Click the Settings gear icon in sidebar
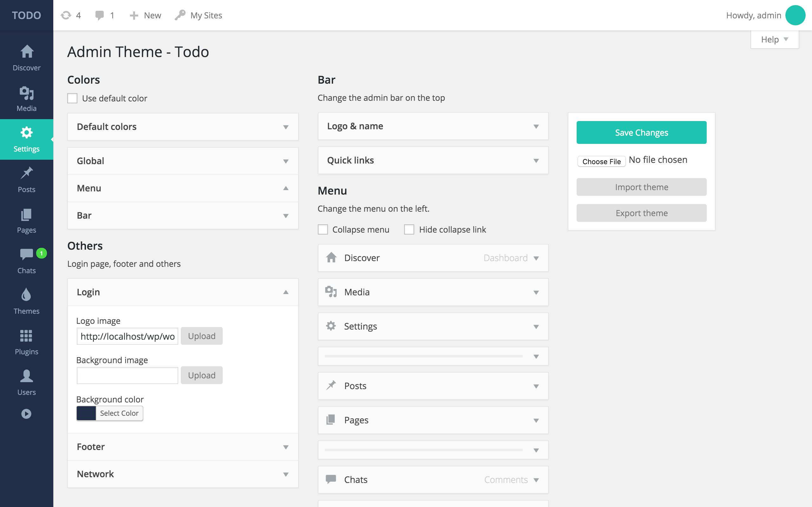The height and width of the screenshot is (507, 812). [x=26, y=132]
